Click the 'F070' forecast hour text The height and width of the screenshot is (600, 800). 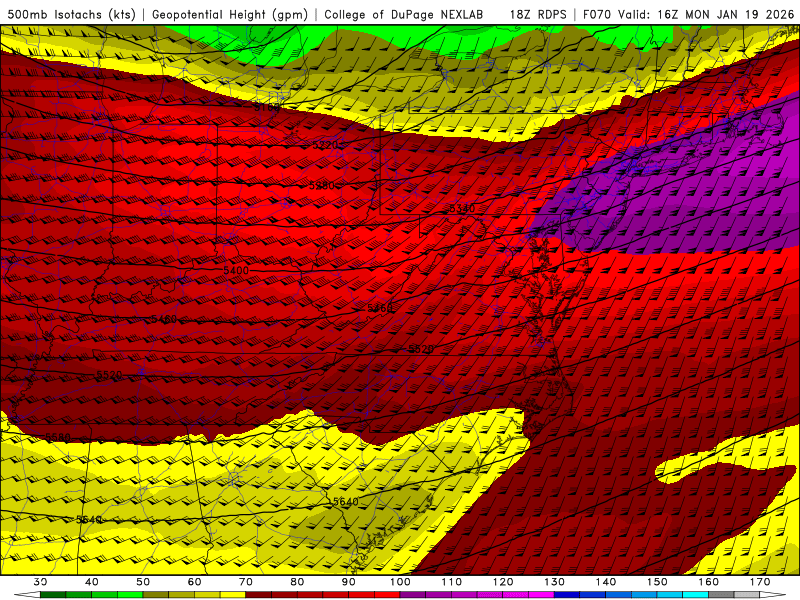(x=597, y=14)
